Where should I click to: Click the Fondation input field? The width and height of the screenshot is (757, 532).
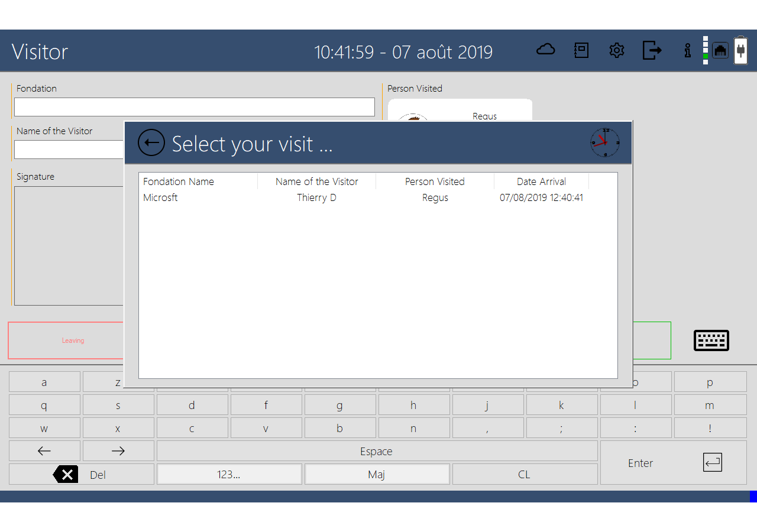(x=194, y=107)
